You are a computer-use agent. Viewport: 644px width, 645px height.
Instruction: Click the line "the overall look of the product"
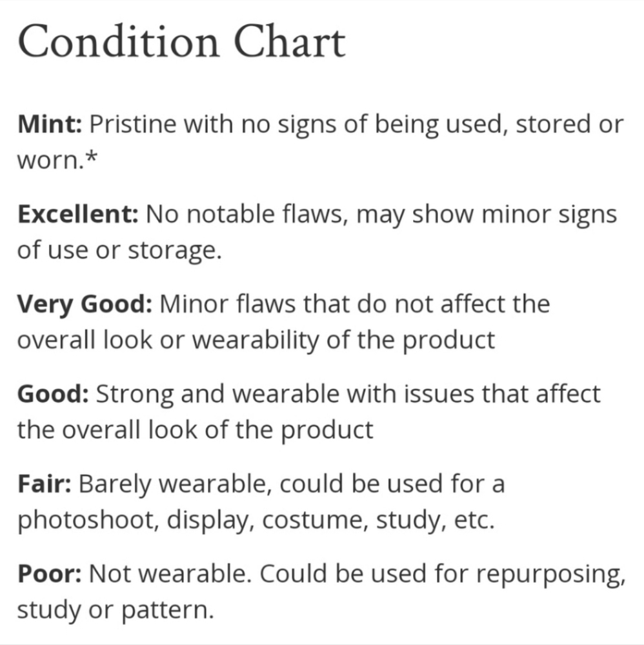(195, 430)
